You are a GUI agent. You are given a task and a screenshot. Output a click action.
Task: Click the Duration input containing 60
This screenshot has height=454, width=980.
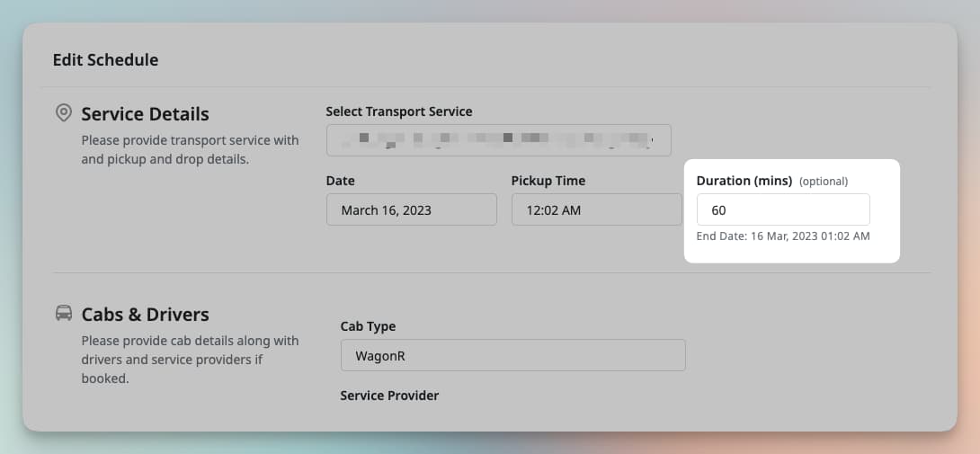782,209
